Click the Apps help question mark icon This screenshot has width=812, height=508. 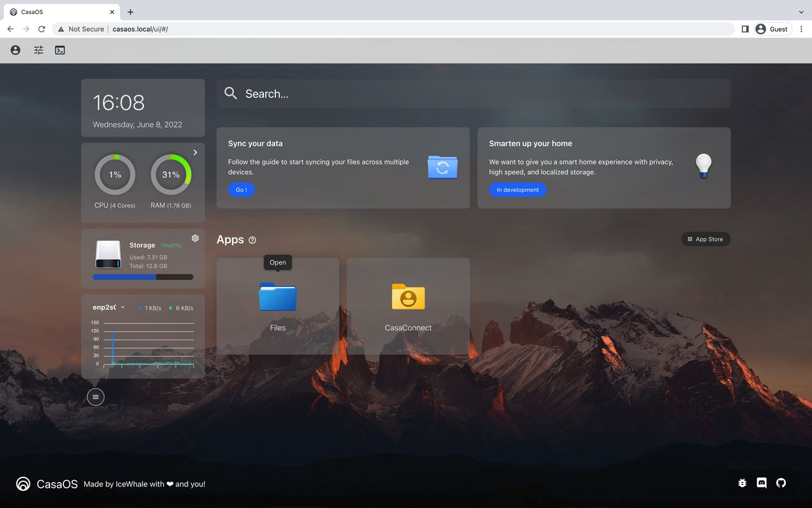(252, 240)
